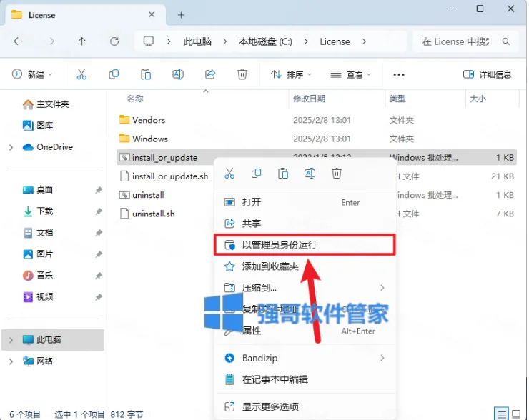This screenshot has height=420, width=529.
Task: Click the Delete trash icon in the toolbar
Action: 242,74
